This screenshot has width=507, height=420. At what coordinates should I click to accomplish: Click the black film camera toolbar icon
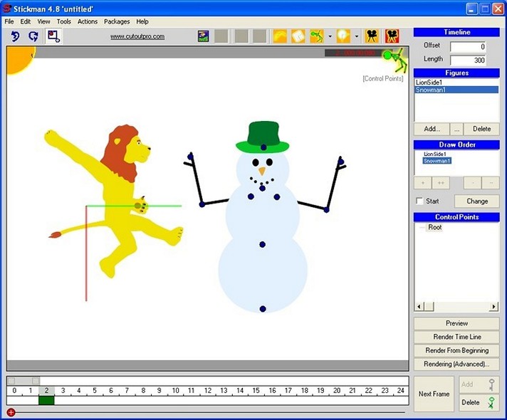click(372, 36)
